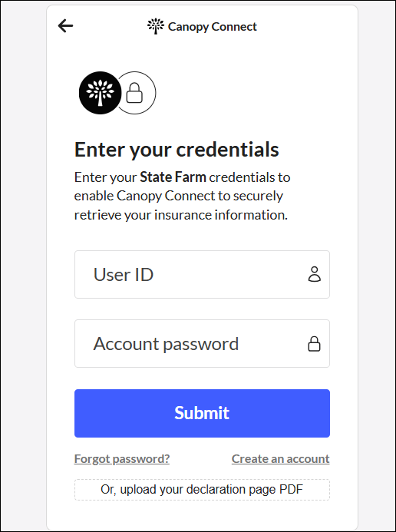Go back using the left arrow

(65, 26)
